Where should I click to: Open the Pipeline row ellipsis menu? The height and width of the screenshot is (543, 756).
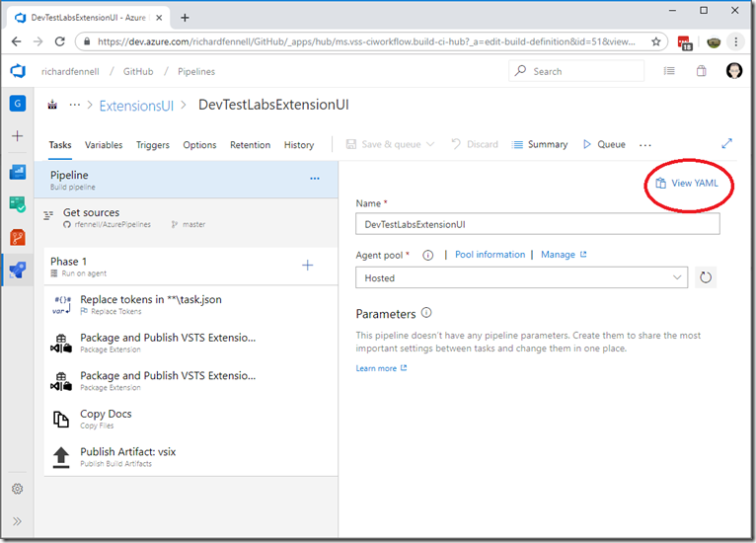click(x=315, y=179)
